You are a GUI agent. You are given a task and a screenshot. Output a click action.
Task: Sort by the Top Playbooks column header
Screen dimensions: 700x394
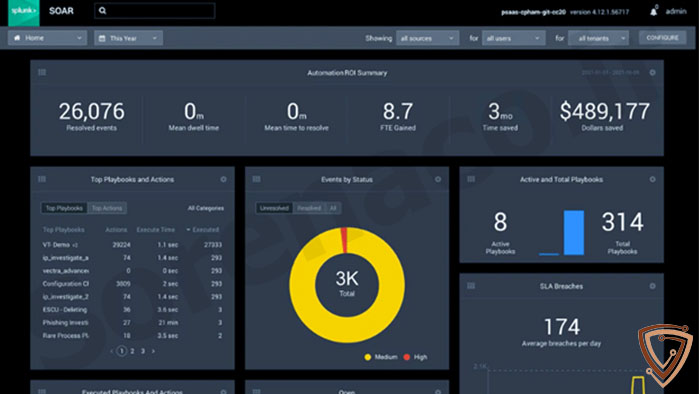[x=63, y=229]
